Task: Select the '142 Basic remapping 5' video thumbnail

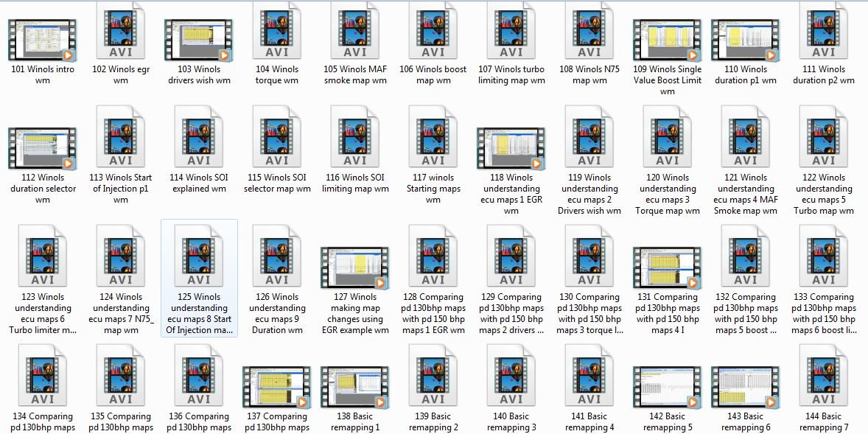Action: click(667, 387)
